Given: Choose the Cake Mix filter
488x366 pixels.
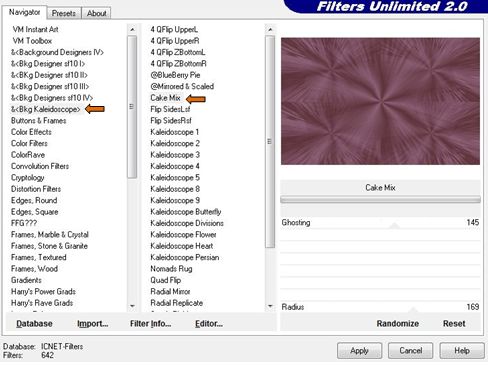Looking at the screenshot, I should [x=165, y=98].
